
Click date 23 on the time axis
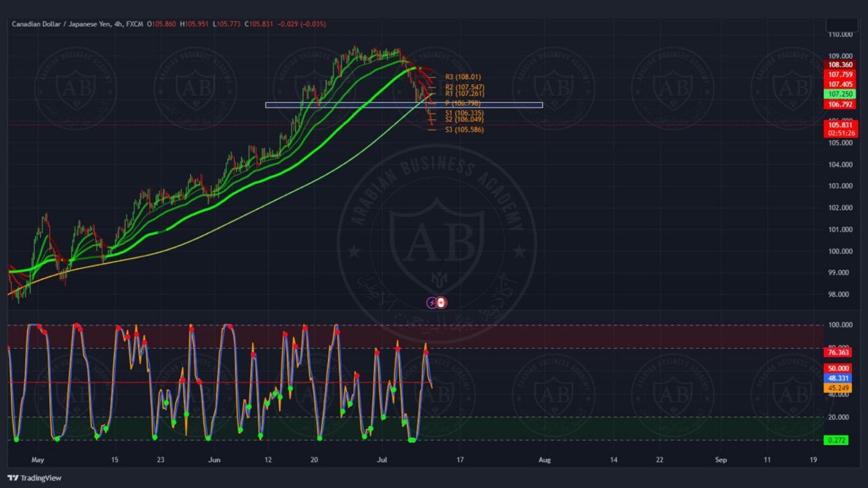click(160, 460)
